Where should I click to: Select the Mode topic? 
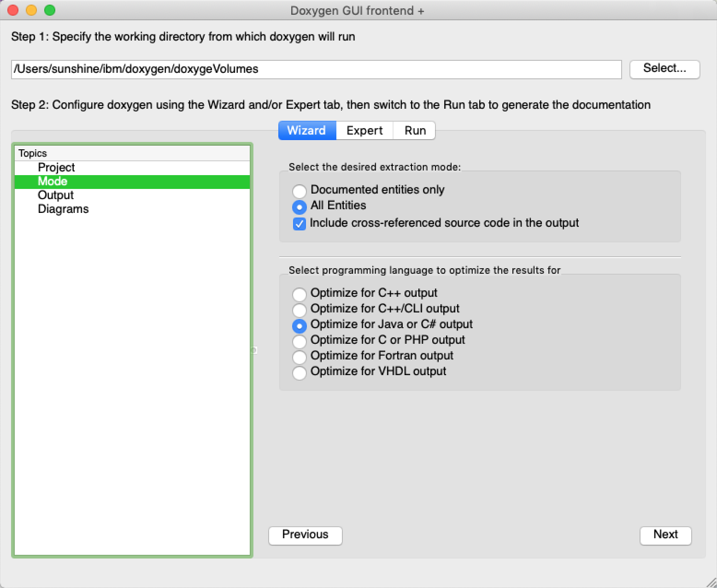tap(132, 182)
